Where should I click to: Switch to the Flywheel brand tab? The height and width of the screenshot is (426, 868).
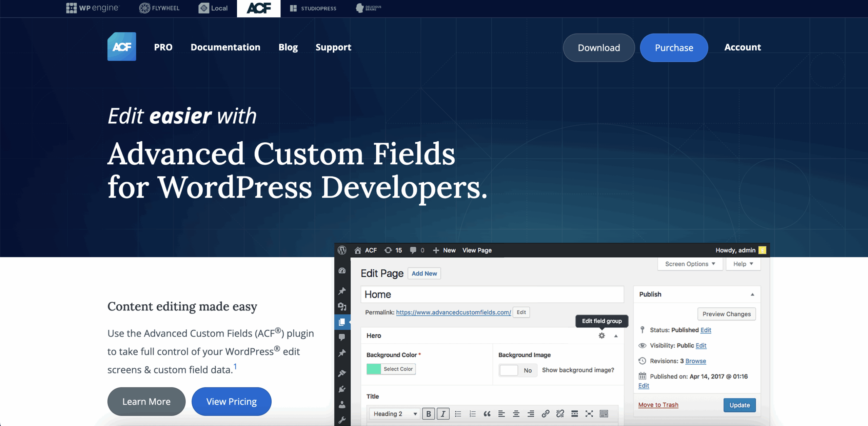coord(159,8)
